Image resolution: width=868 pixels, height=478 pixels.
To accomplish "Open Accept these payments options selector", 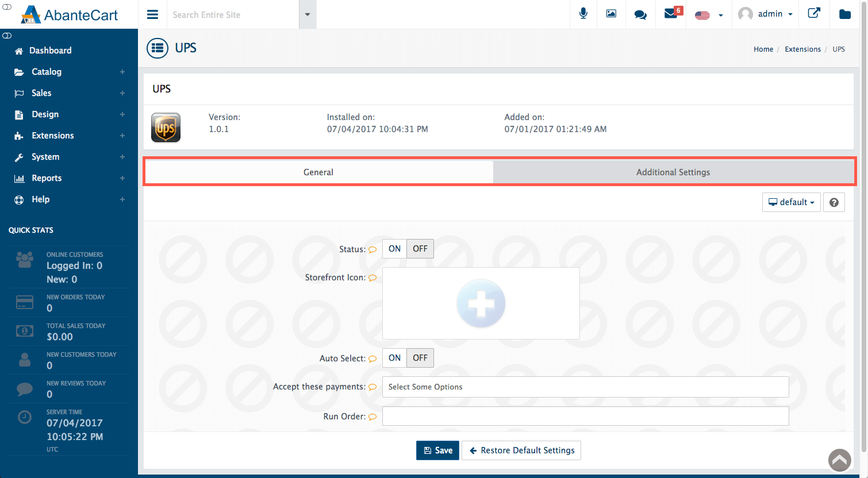I will tap(585, 387).
